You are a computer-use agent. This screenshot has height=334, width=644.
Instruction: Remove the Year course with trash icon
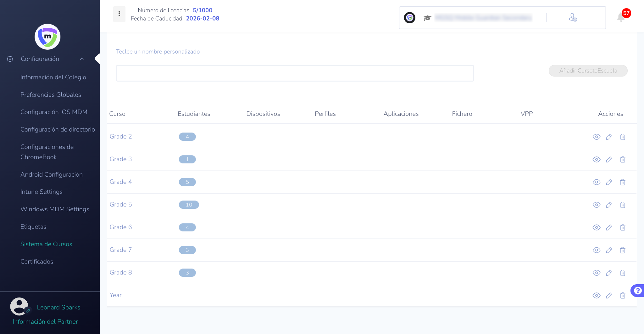(x=623, y=295)
